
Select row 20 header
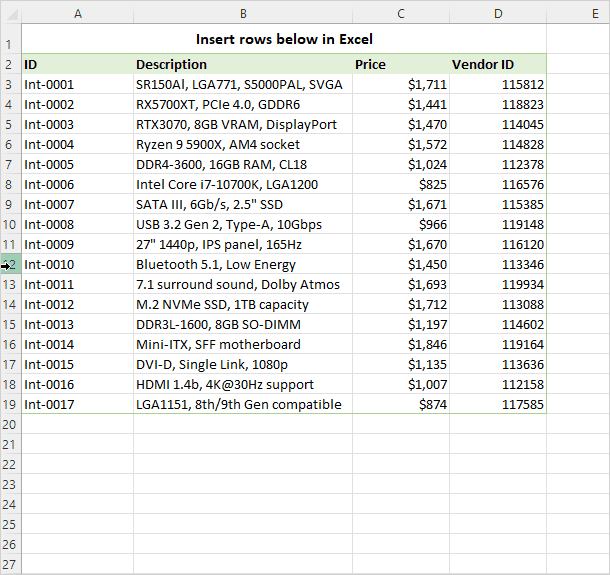point(9,424)
